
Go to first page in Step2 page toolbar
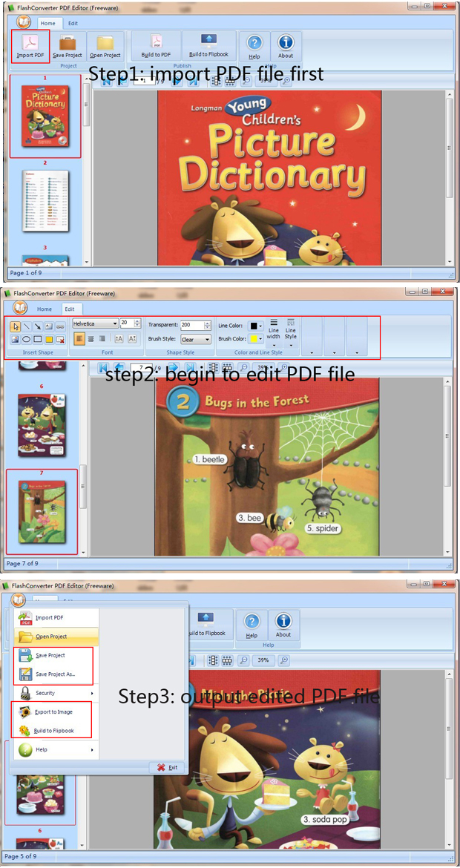coord(103,367)
